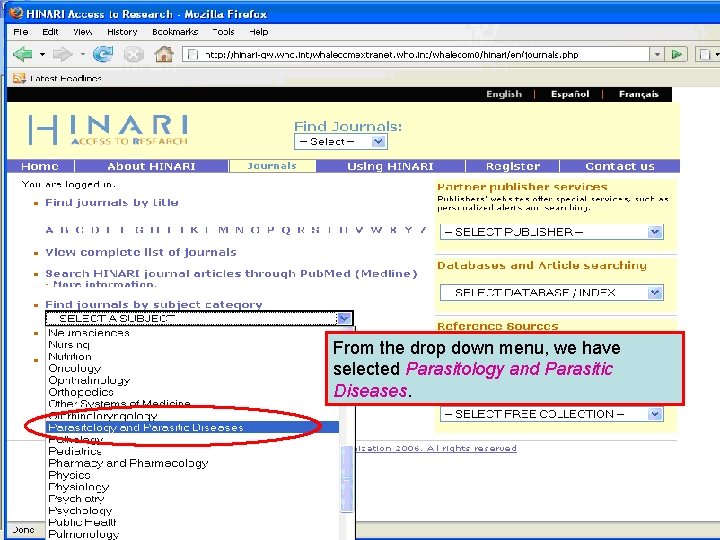
Task: Open the Edit menu
Action: click(50, 32)
